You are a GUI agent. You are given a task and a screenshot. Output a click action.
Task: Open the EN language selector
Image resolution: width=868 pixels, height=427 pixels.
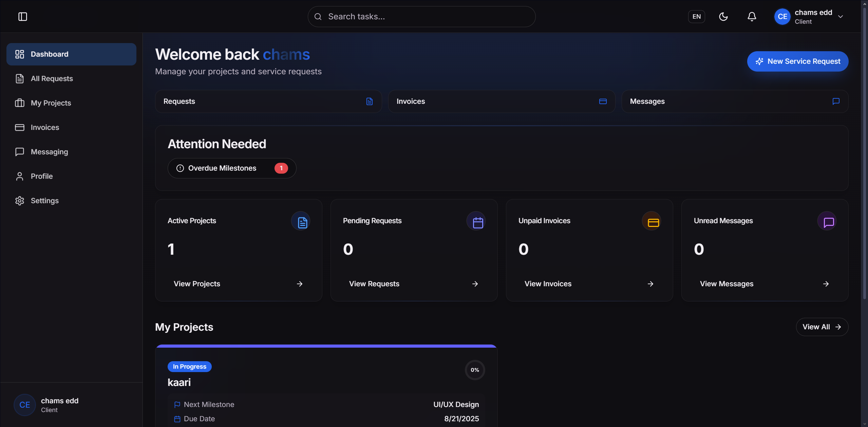(696, 16)
